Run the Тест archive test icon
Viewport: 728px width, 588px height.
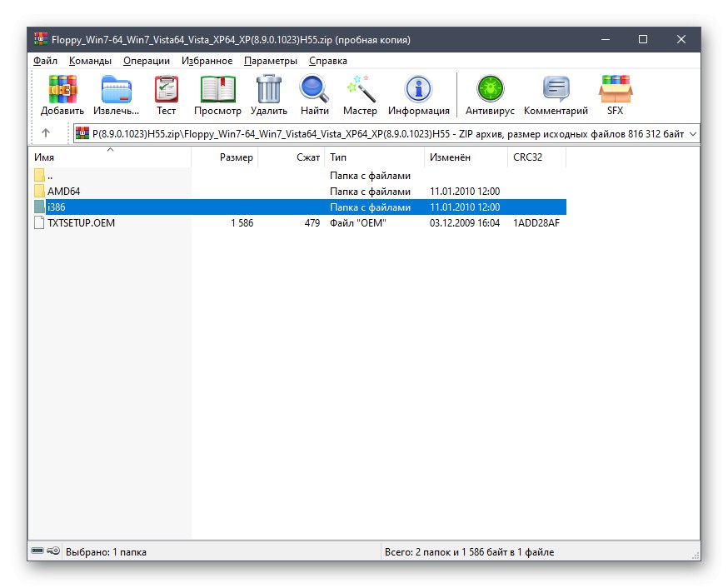coord(167,89)
